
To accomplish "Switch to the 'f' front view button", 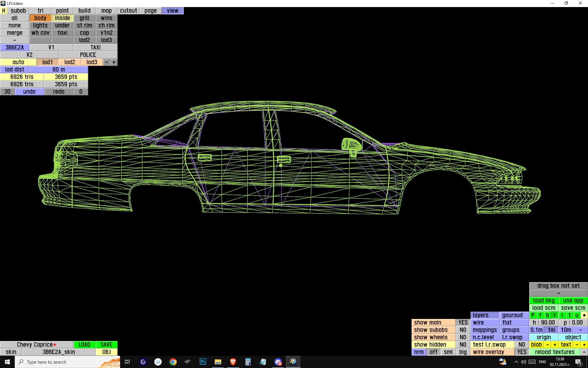I will pyautogui.click(x=540, y=315).
